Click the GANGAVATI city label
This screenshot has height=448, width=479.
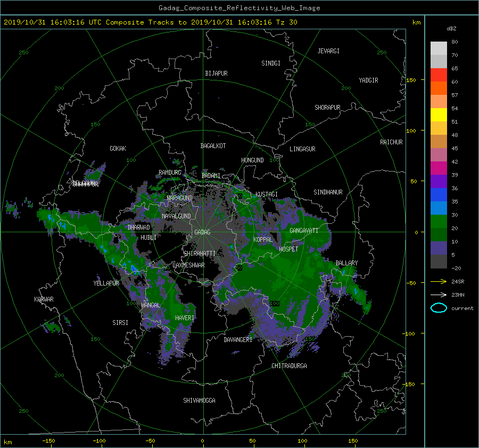tap(304, 231)
